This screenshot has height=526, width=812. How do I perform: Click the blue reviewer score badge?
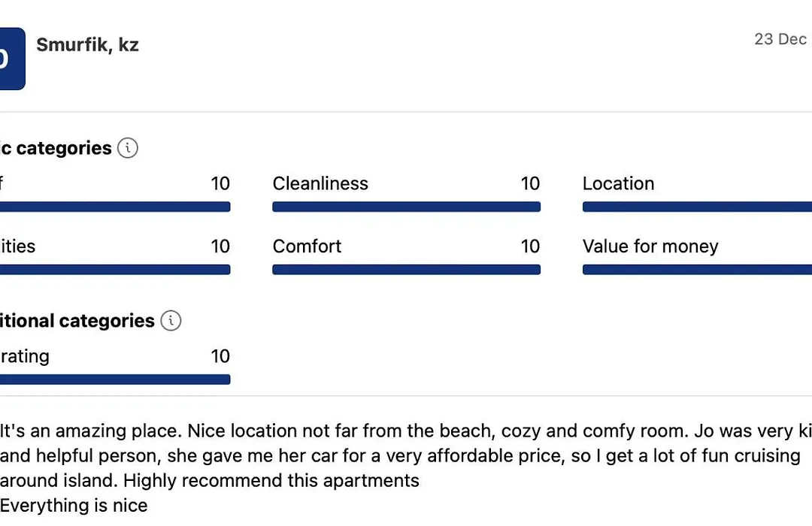click(11, 59)
